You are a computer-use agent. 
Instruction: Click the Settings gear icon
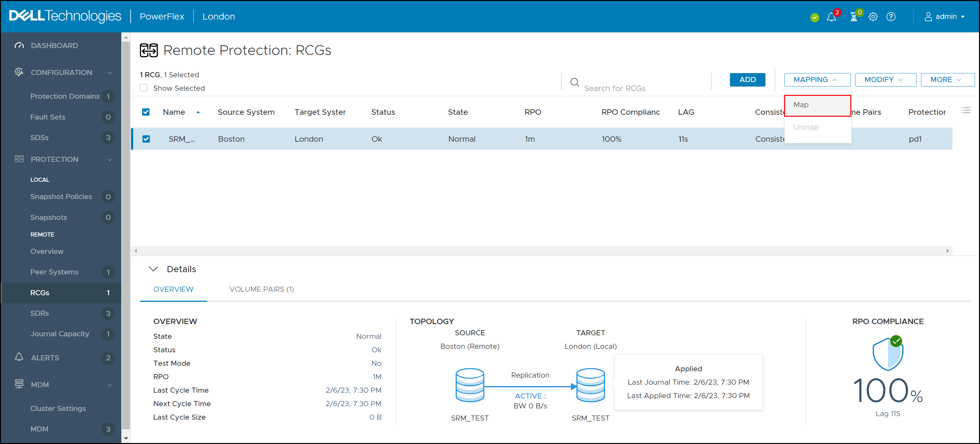click(873, 17)
